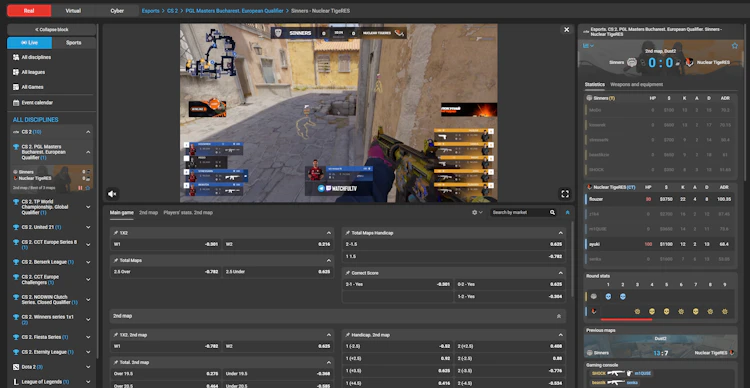
Task: Select ayuki row in player statistics
Action: pos(660,244)
